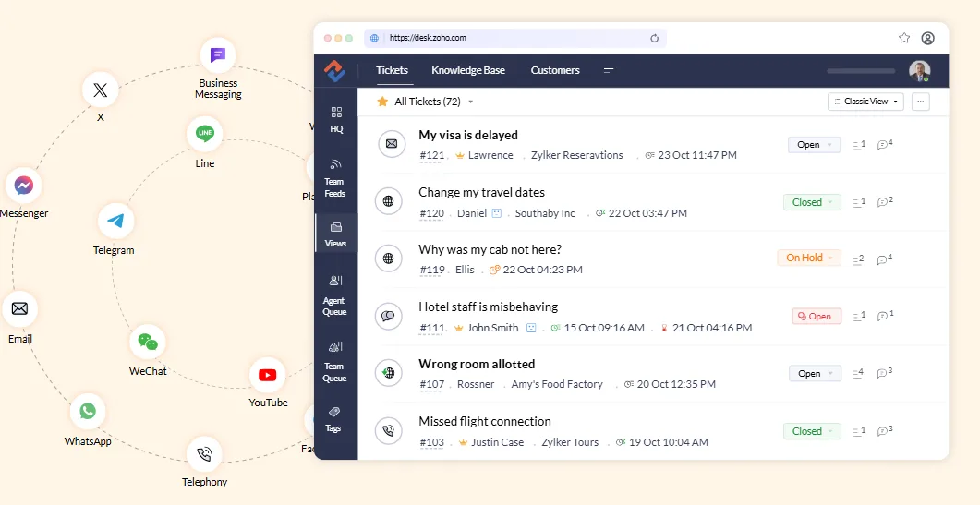Click the web icon for ticket #120
The height and width of the screenshot is (505, 980).
pos(388,201)
